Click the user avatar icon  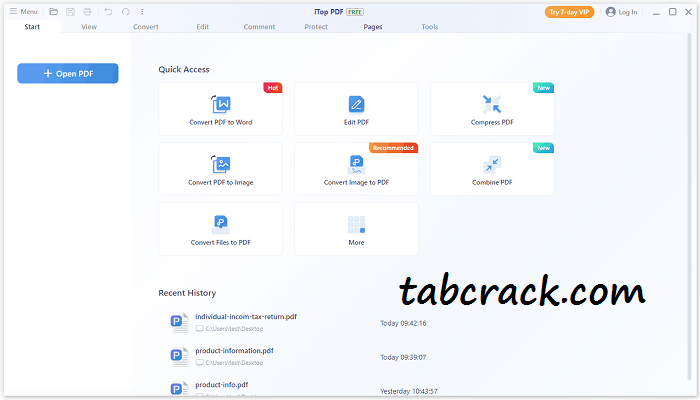tap(610, 12)
